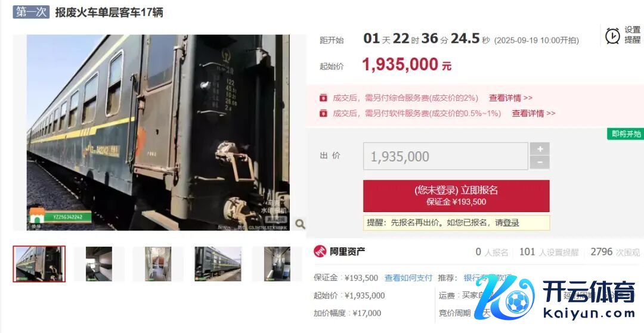The width and height of the screenshot is (644, 333).
Task: Open 查看如何支付 link
Action: click(x=408, y=278)
